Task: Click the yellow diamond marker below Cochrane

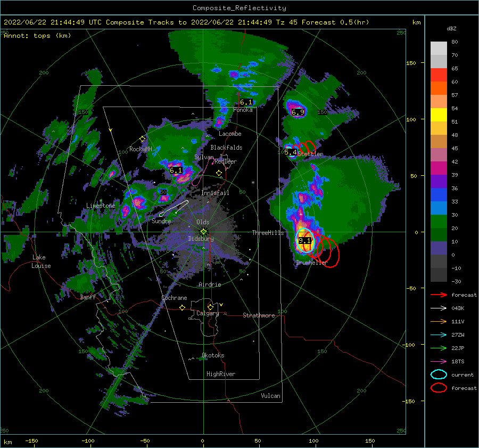Action: coord(183,307)
